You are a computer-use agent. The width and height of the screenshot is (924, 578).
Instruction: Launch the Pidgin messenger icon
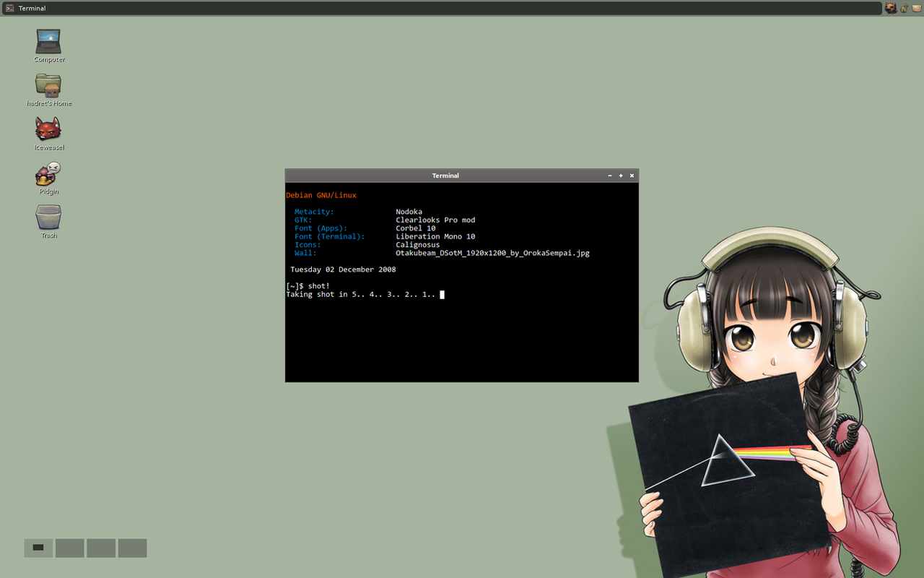pos(48,173)
